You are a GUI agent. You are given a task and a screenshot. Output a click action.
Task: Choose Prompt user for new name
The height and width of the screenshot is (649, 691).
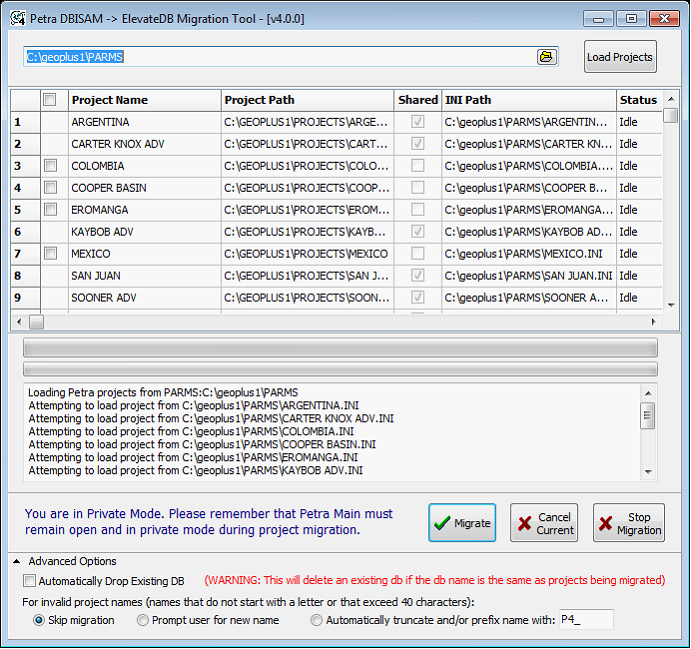point(143,620)
